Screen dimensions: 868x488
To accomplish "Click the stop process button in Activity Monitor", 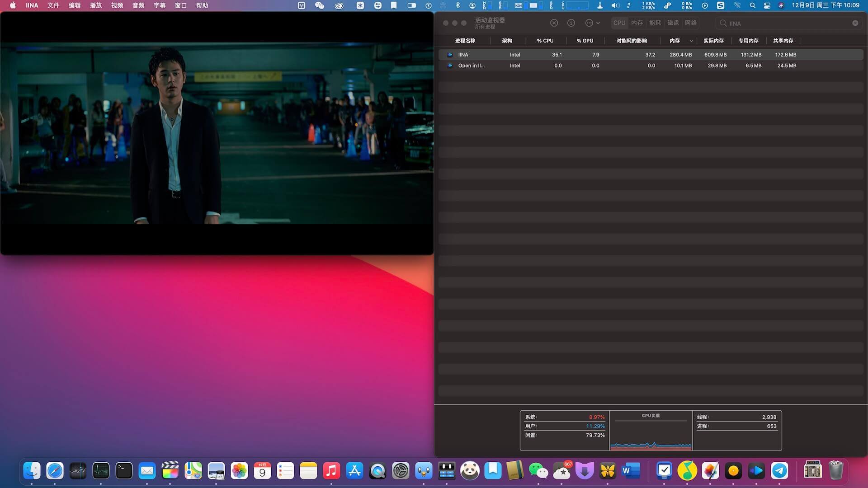I will pos(554,23).
